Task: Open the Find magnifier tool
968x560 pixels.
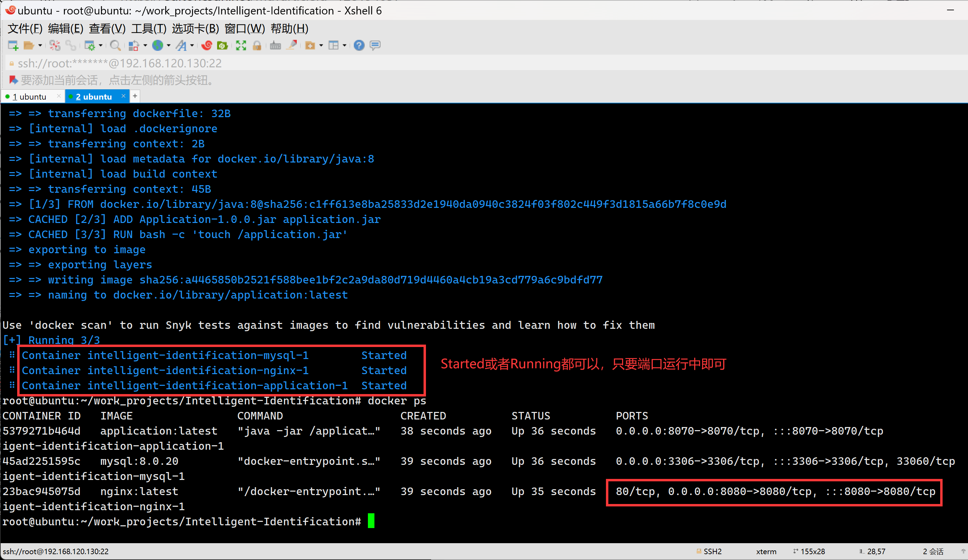Action: (x=115, y=46)
